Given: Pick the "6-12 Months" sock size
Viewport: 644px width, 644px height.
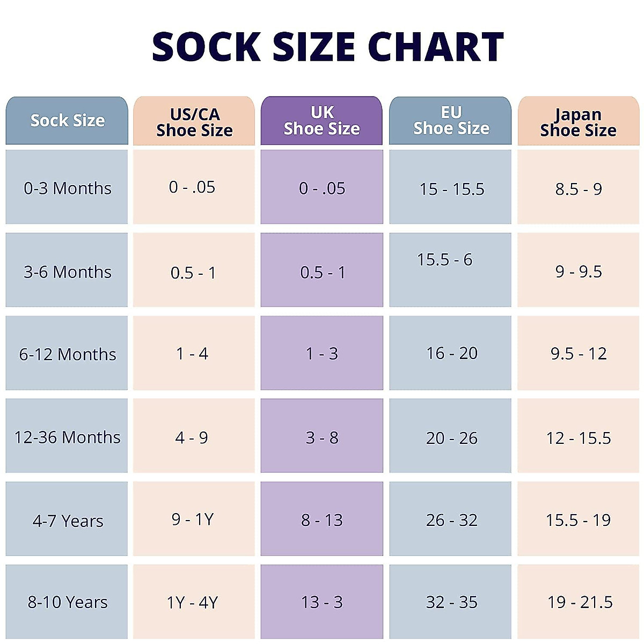Looking at the screenshot, I should [67, 354].
